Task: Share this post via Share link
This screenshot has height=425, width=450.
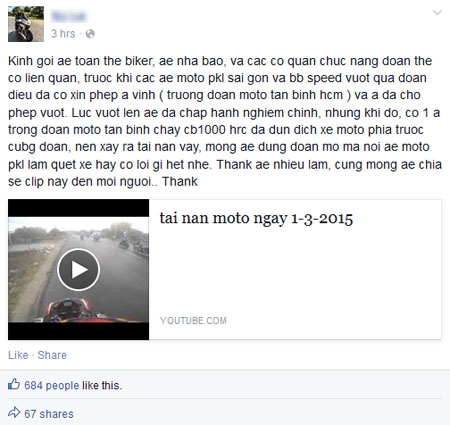Action: click(52, 355)
